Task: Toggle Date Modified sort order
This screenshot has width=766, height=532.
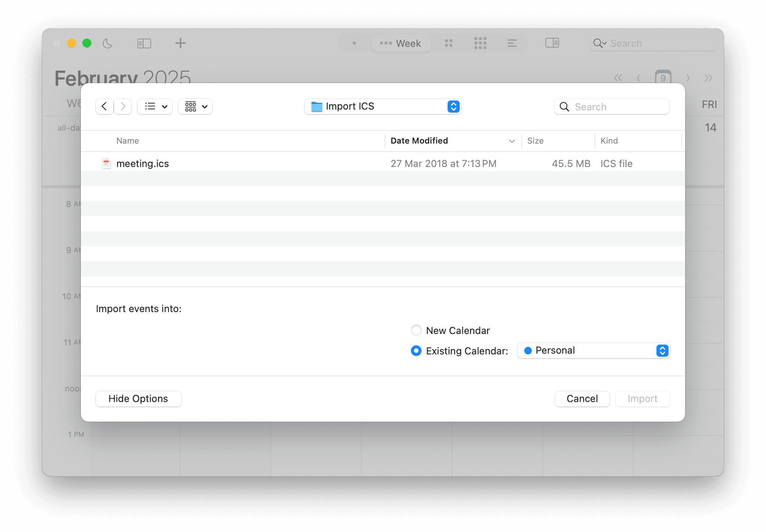Action: (419, 141)
